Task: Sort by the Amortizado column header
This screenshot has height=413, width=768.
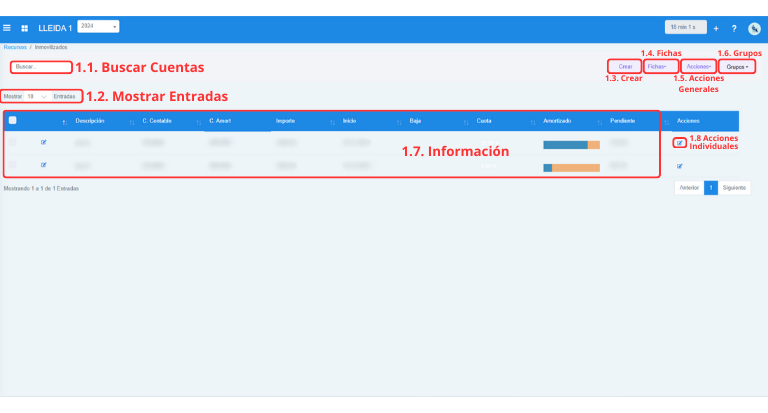Action: [x=557, y=121]
